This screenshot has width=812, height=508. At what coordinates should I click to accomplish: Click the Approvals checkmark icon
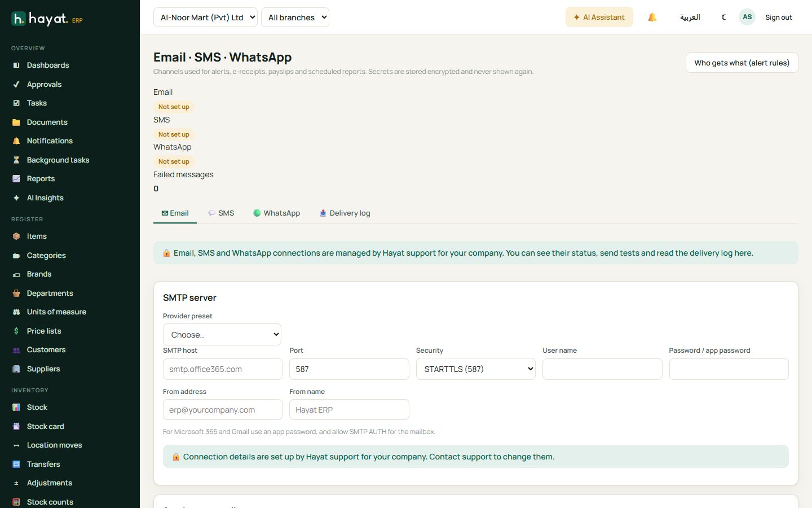click(x=16, y=85)
